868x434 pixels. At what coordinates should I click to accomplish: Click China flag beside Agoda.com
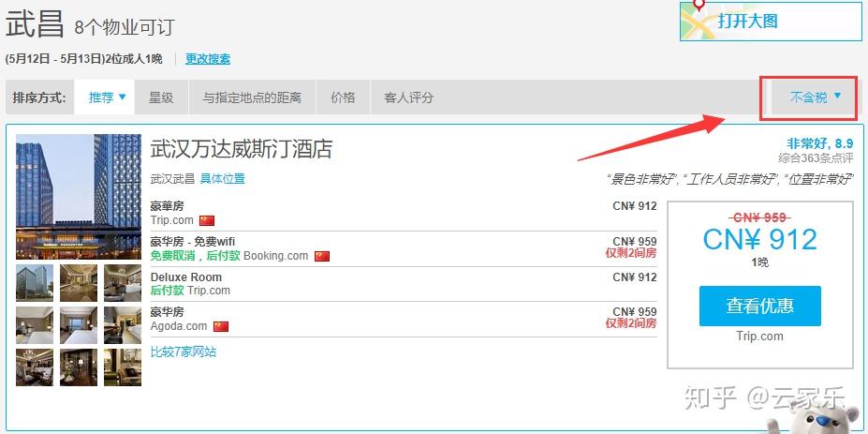[221, 326]
